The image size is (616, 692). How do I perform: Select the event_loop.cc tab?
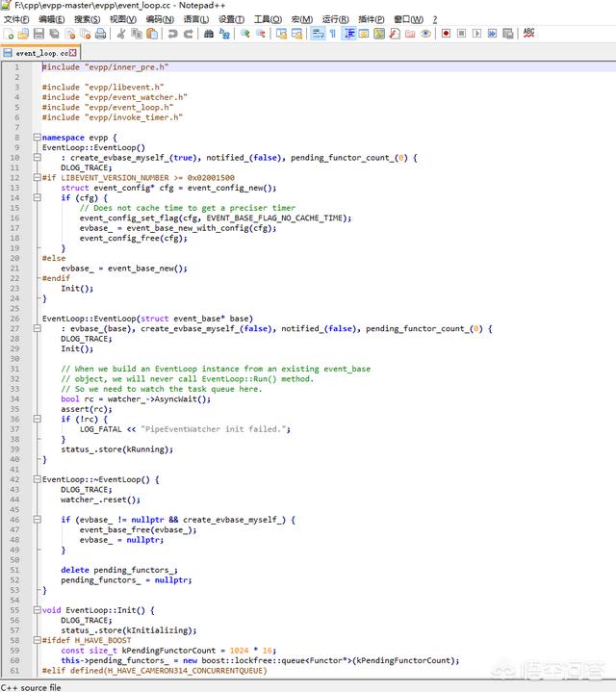coord(39,53)
